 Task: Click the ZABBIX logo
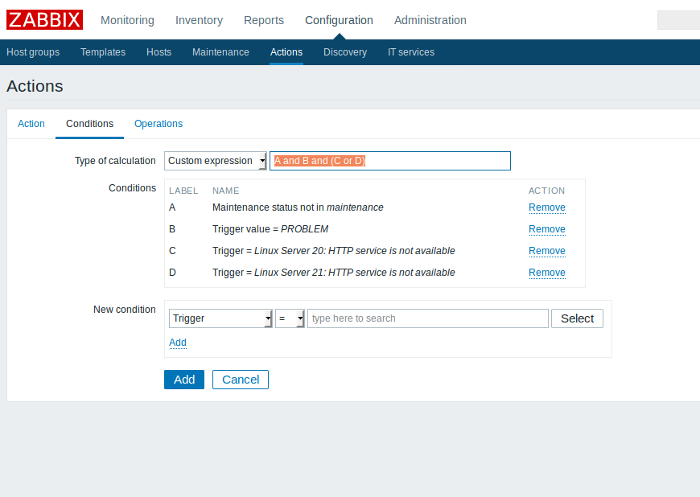pos(45,20)
